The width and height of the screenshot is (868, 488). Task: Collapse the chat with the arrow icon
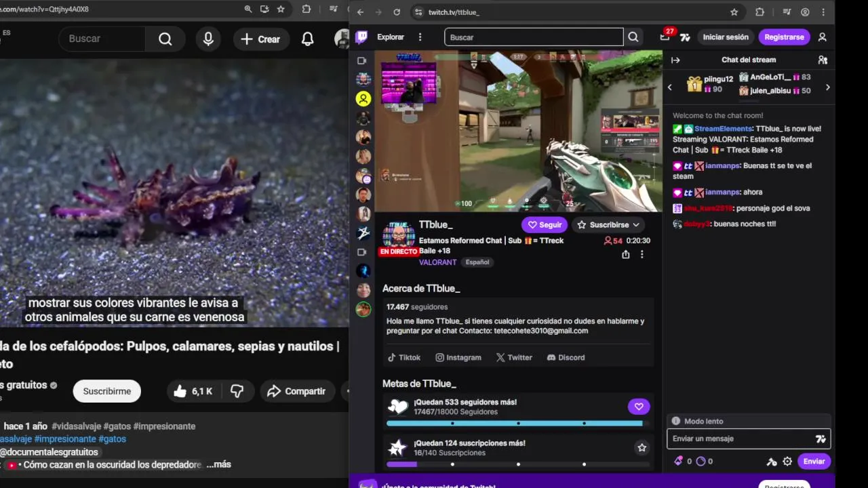click(675, 60)
